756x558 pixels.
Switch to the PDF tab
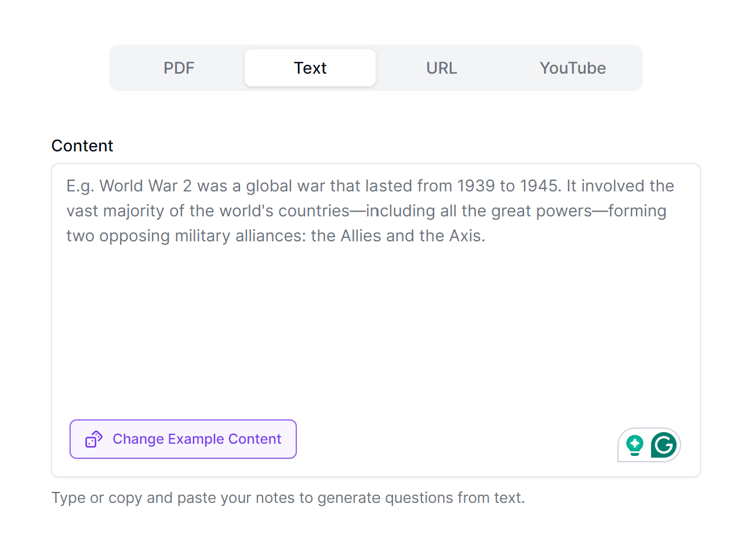(179, 68)
